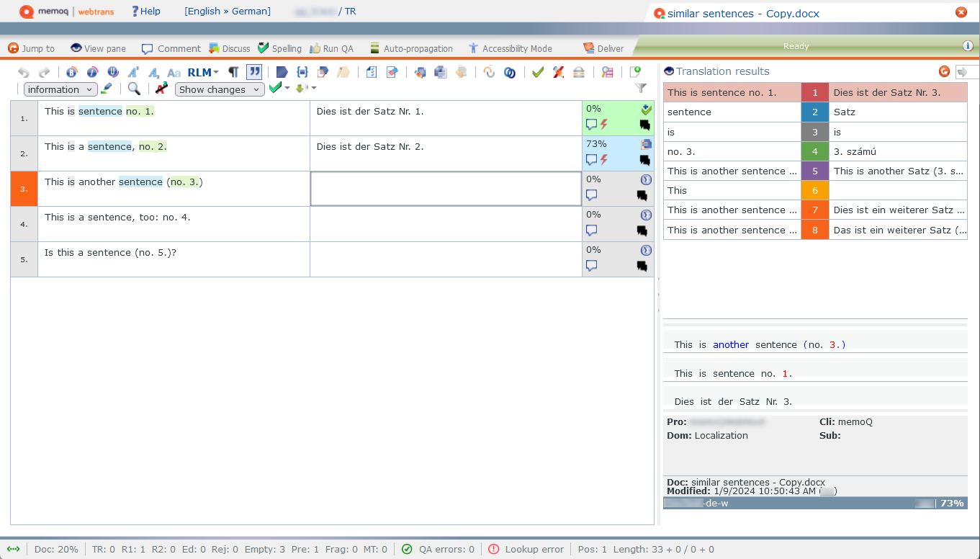Image resolution: width=980 pixels, height=559 pixels.
Task: Select the Find magnifying glass icon
Action: pyautogui.click(x=134, y=89)
